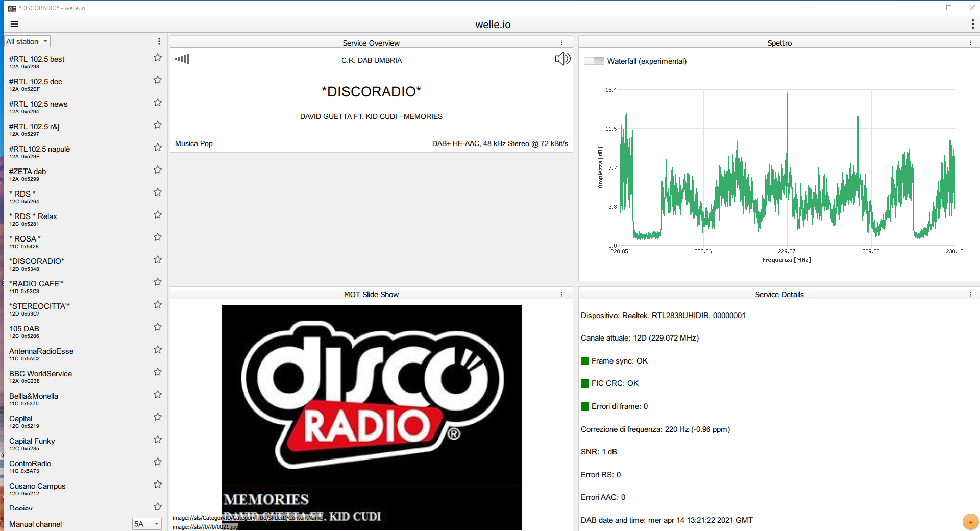Select the *STEREOCITTA'* station
This screenshot has width=980, height=531.
tap(77, 309)
